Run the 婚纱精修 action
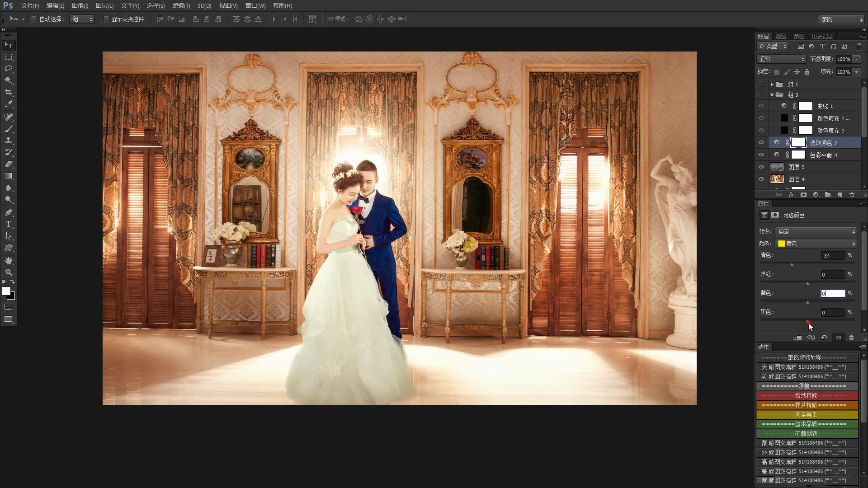The height and width of the screenshot is (488, 868). point(807,395)
